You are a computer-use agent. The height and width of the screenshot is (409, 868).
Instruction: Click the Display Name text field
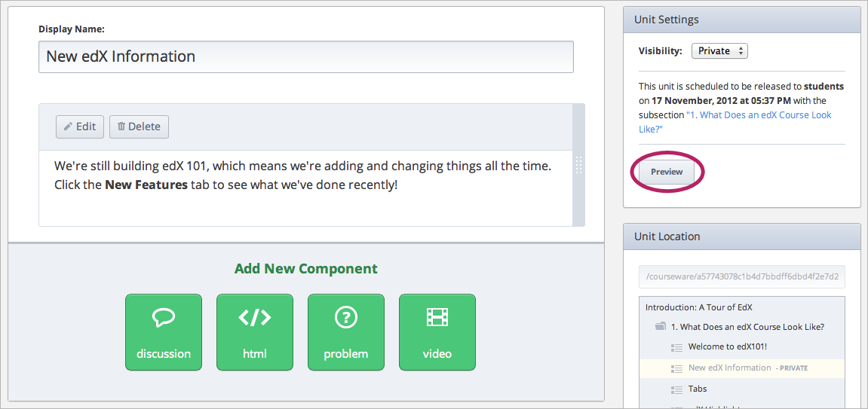point(305,56)
